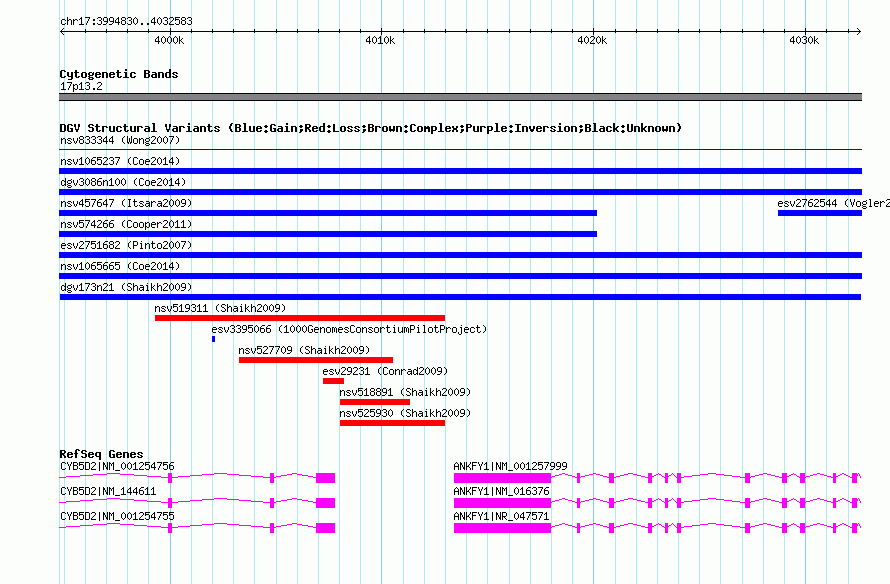Click the 4010k ruler position label
Image resolution: width=890 pixels, height=584 pixels.
pyautogui.click(x=380, y=40)
